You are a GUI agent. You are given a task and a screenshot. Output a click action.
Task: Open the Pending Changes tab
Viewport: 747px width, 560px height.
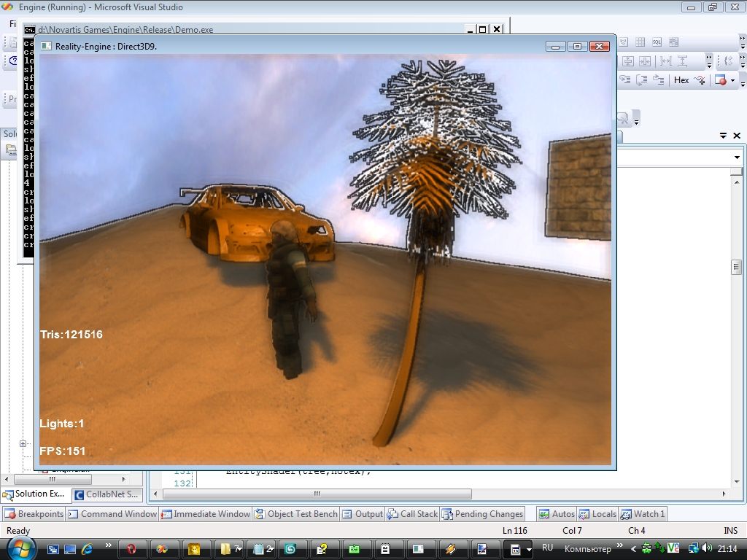pyautogui.click(x=483, y=514)
